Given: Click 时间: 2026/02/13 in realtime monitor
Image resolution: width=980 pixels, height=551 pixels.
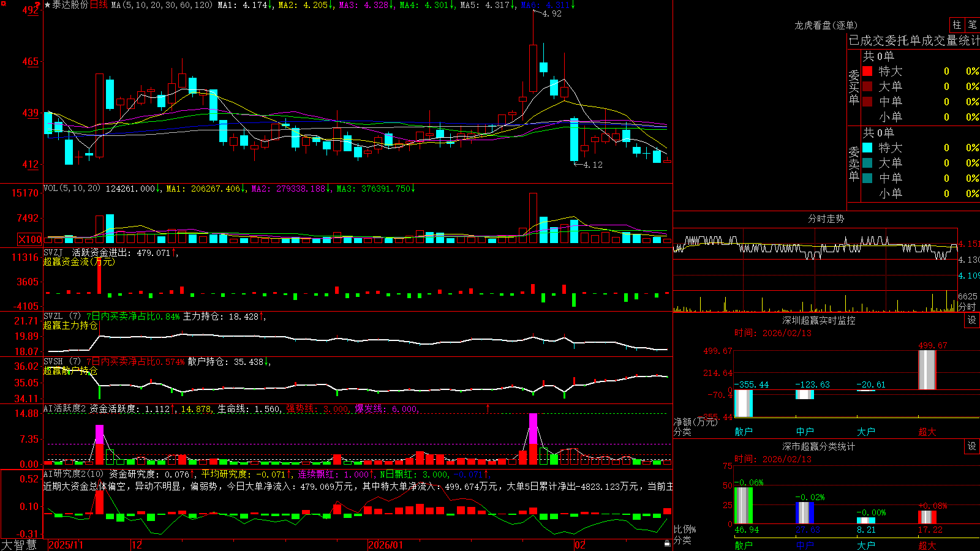Looking at the screenshot, I should point(772,333).
